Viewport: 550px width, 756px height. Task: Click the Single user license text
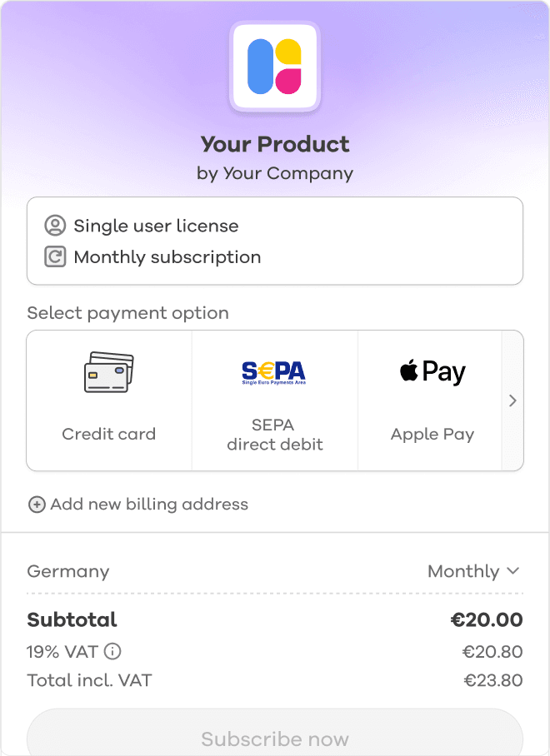[156, 226]
